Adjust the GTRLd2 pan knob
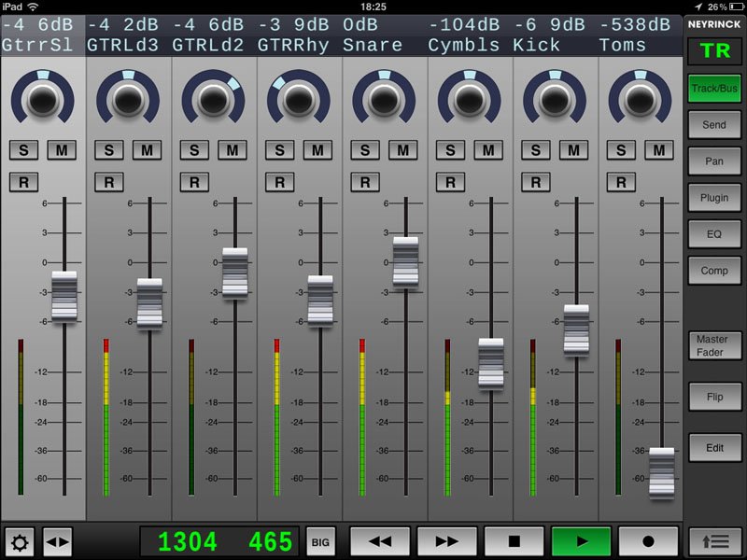The height and width of the screenshot is (560, 747). click(214, 100)
